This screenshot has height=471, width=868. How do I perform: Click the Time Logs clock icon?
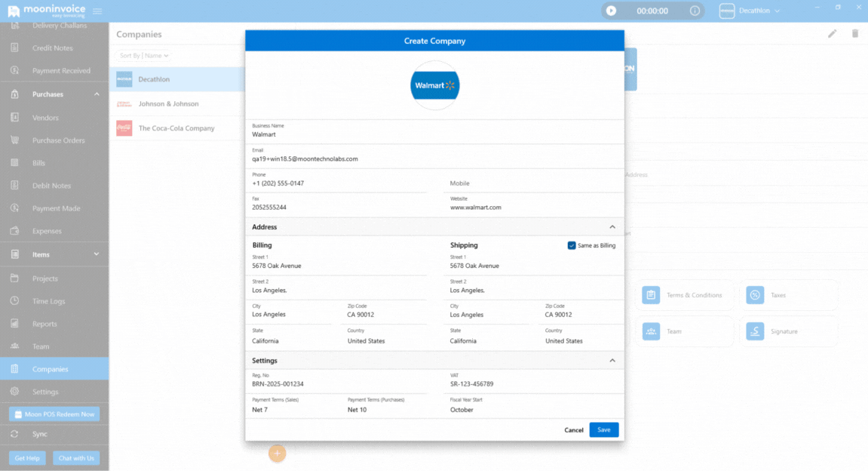coord(14,301)
